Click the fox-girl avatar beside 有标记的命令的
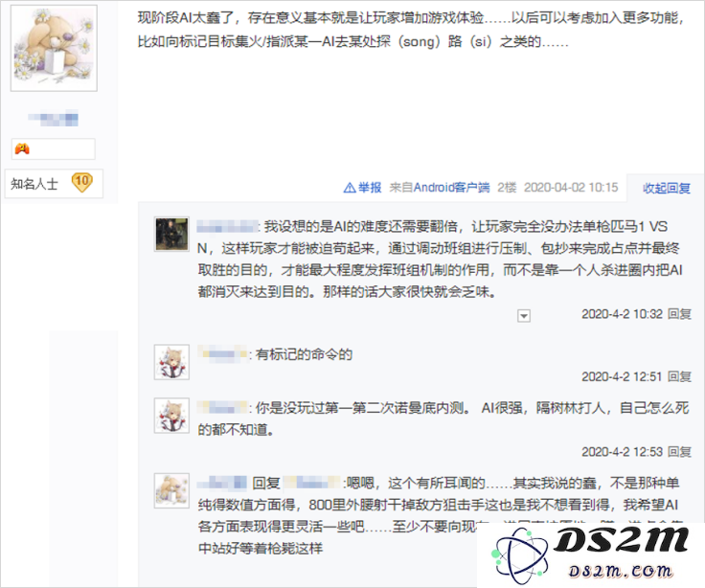705x588 pixels. (171, 362)
